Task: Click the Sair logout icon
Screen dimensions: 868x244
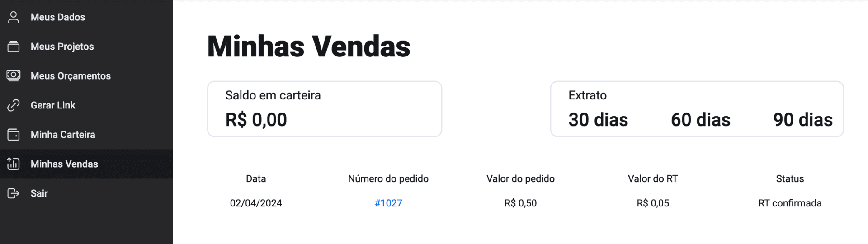Action: [x=14, y=193]
